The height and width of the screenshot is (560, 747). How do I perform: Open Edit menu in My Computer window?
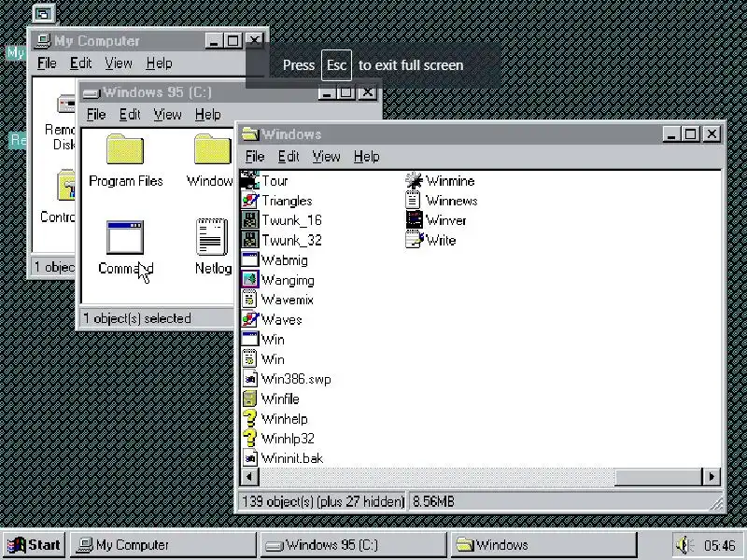(80, 63)
